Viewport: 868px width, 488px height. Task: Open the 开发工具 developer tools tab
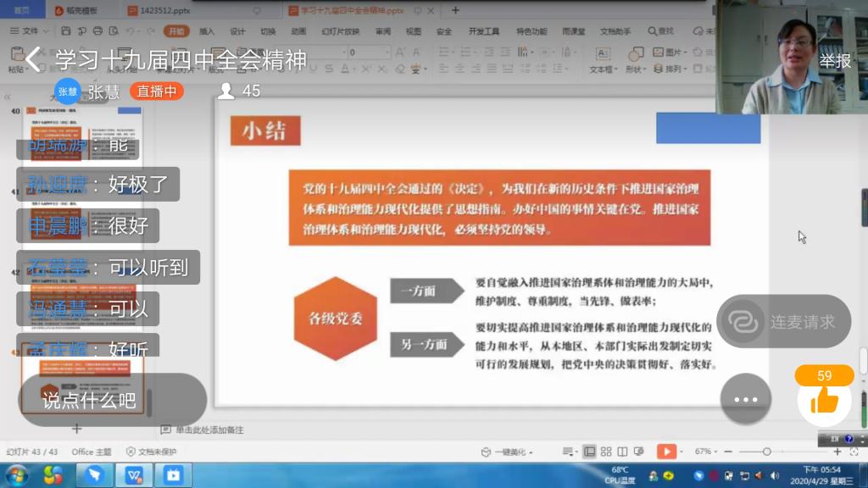tap(484, 31)
